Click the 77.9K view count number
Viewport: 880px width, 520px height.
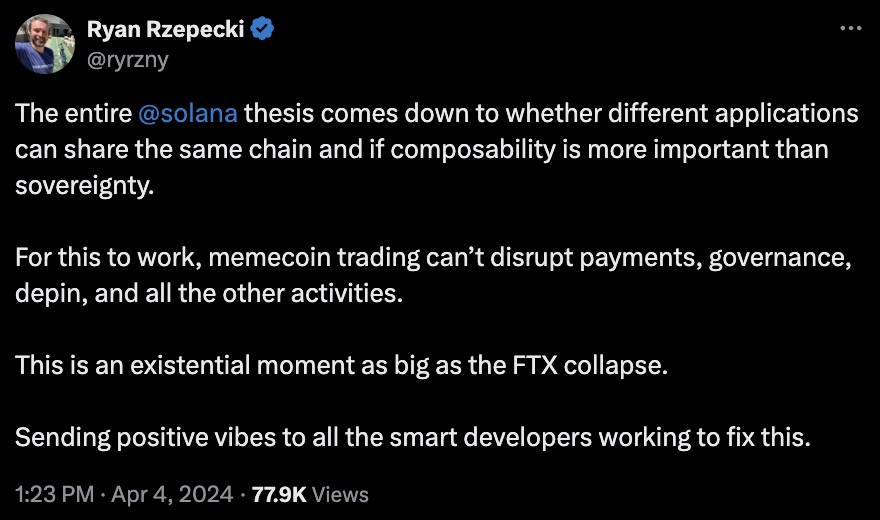tap(279, 494)
